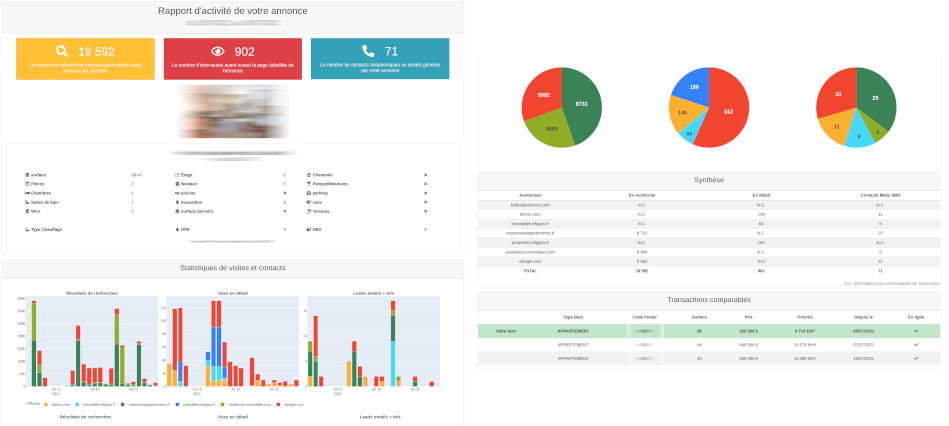Click the phone icon beside 71
Image resolution: width=949 pixels, height=426 pixels.
[x=368, y=51]
